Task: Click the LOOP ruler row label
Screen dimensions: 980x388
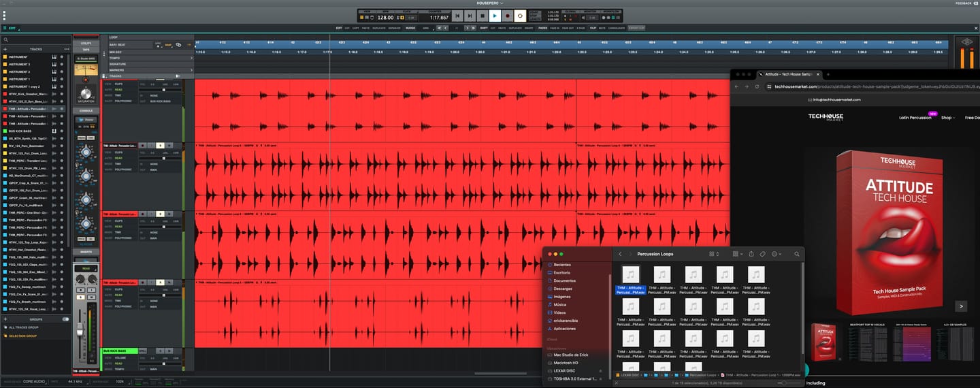Action: pyautogui.click(x=113, y=37)
